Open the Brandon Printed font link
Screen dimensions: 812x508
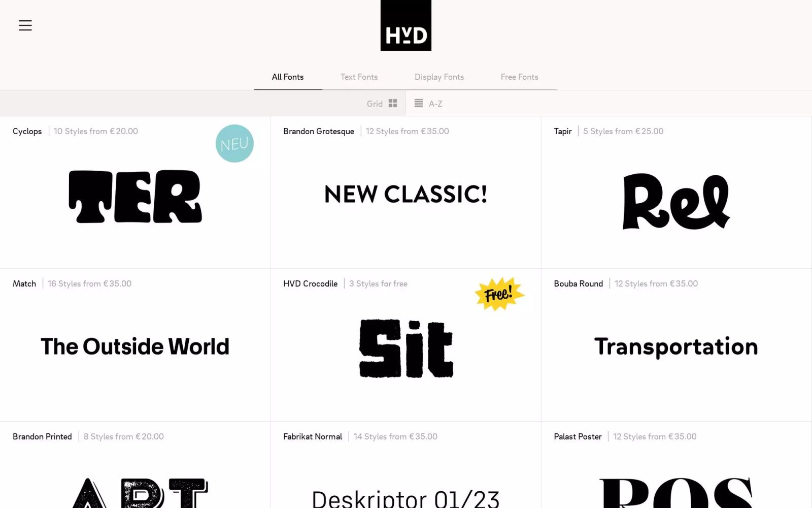[43, 437]
